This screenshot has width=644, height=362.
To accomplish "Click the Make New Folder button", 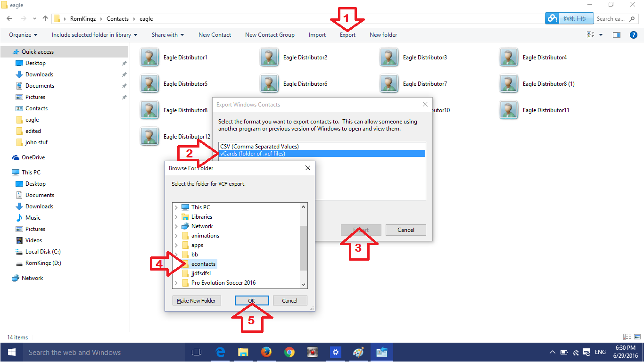I will click(x=196, y=300).
